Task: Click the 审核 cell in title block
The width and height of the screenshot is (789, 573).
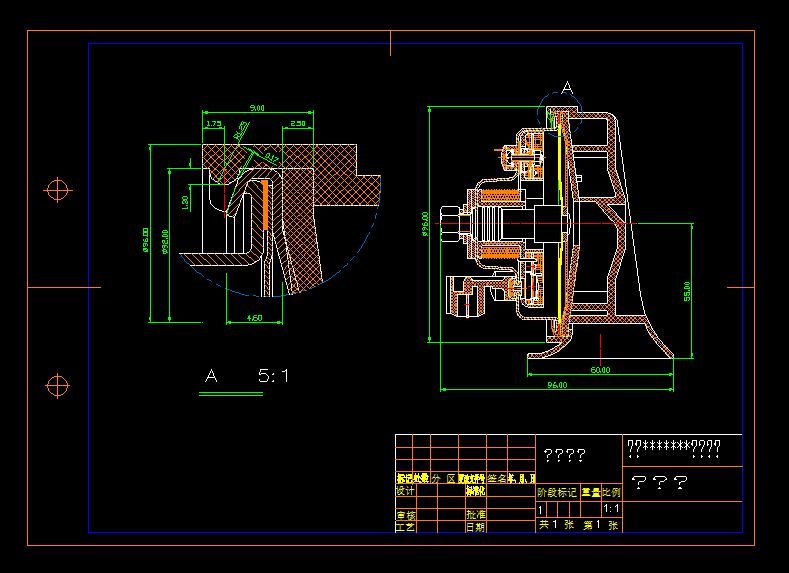Action: pos(406,515)
